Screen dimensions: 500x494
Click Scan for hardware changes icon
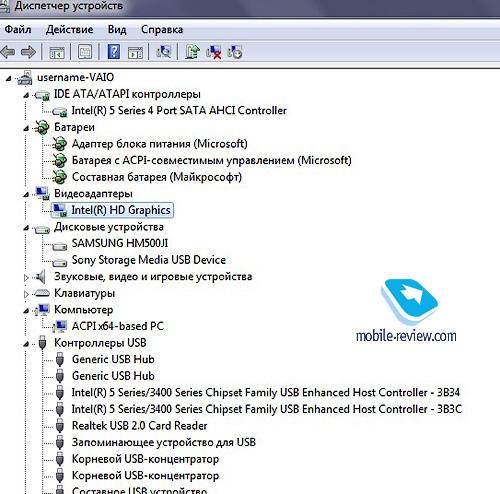(x=164, y=52)
